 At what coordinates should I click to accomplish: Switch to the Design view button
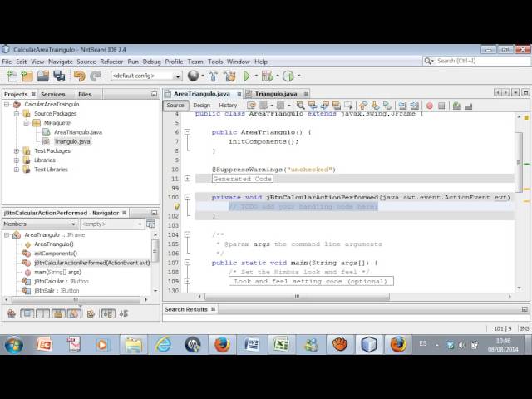[201, 106]
